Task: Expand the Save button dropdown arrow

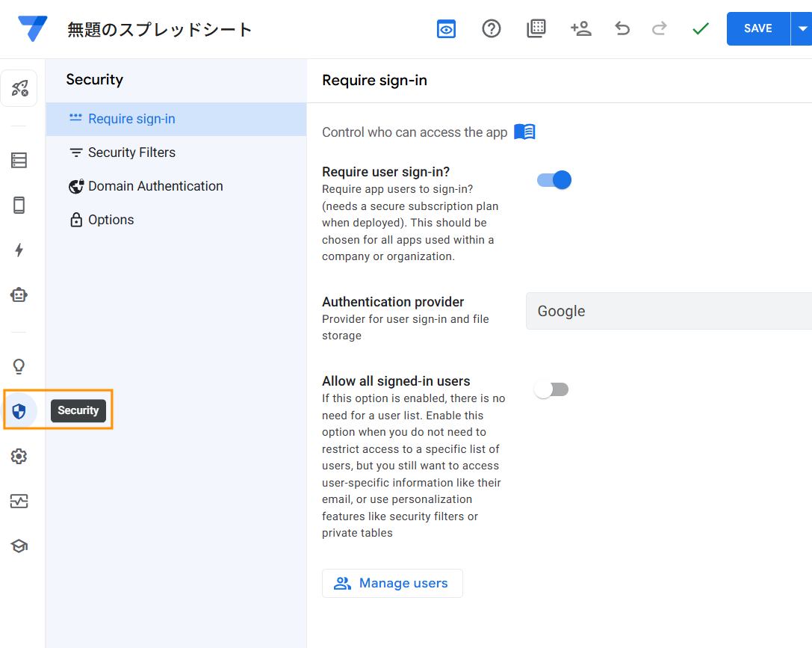Action: [x=802, y=29]
